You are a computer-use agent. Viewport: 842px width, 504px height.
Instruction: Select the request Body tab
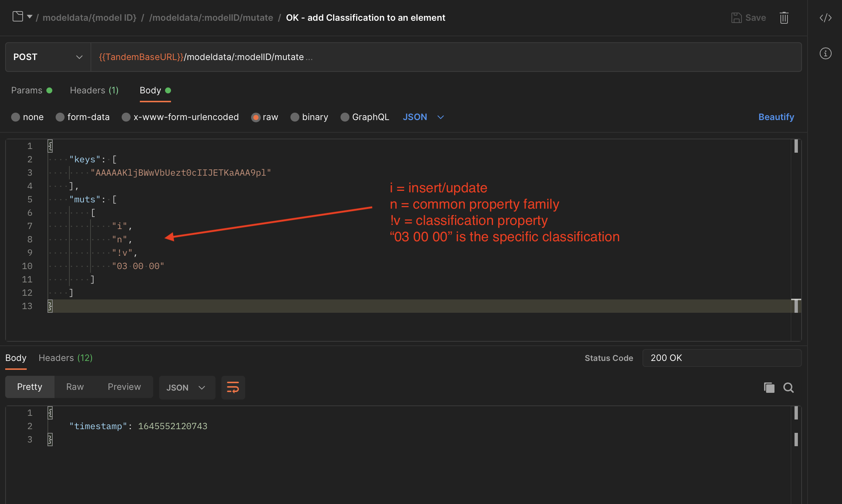click(155, 90)
